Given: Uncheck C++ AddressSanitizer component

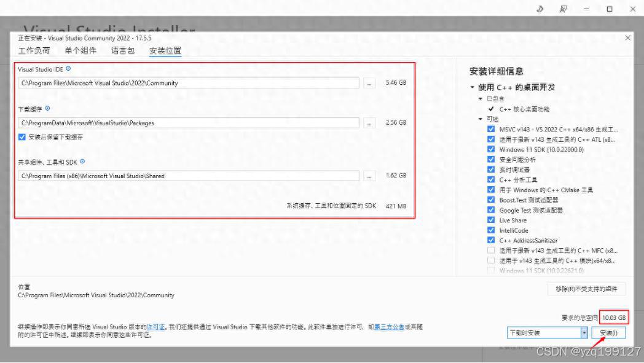Looking at the screenshot, I should click(x=491, y=240).
